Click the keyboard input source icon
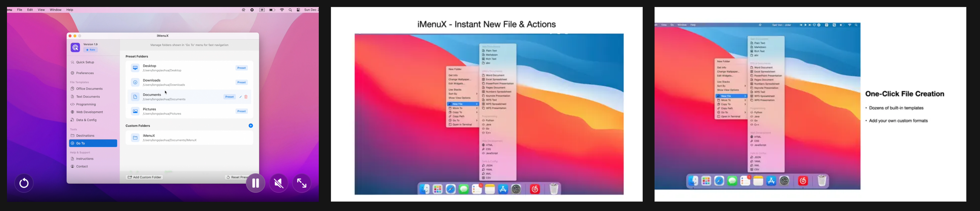This screenshot has height=211, width=980. tap(262, 10)
